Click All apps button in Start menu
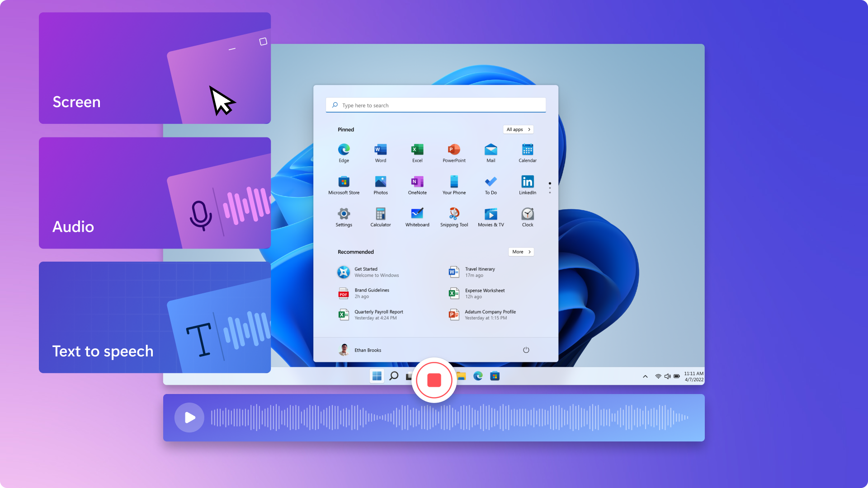 518,129
